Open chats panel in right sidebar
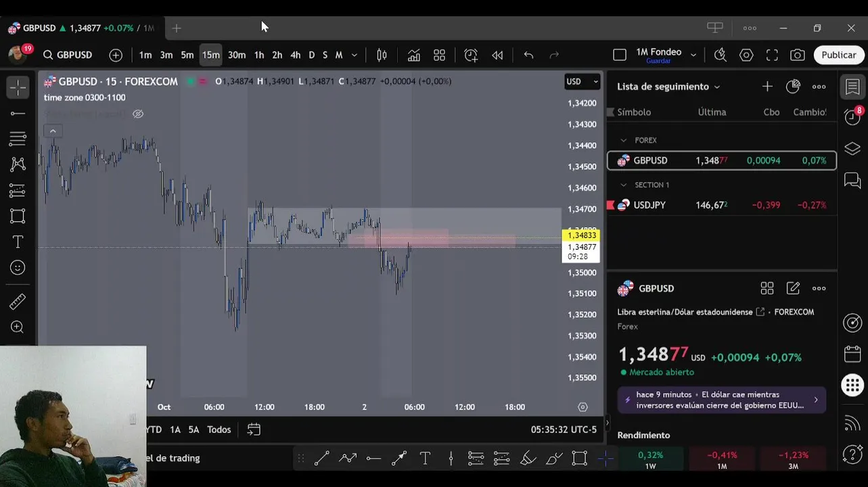The width and height of the screenshot is (868, 487). tap(852, 181)
